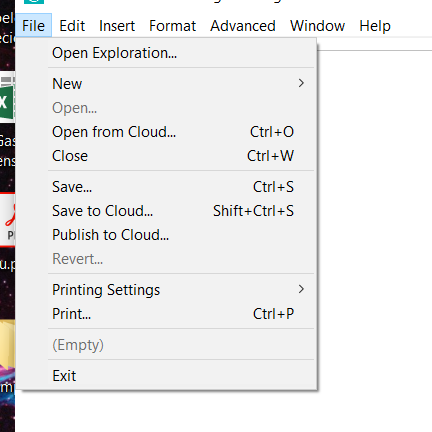432x432 pixels.
Task: Open the Window menu
Action: click(317, 26)
